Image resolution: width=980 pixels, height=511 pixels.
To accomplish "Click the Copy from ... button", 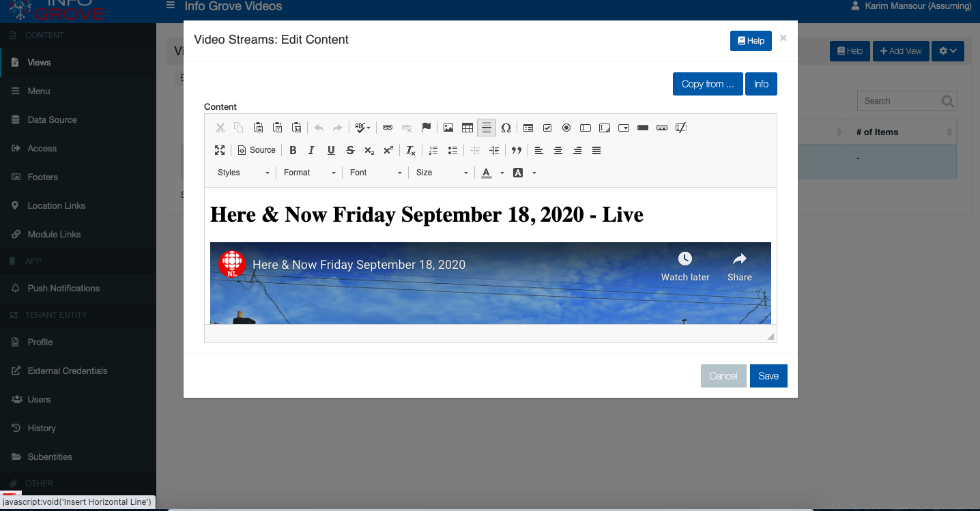I will [708, 84].
